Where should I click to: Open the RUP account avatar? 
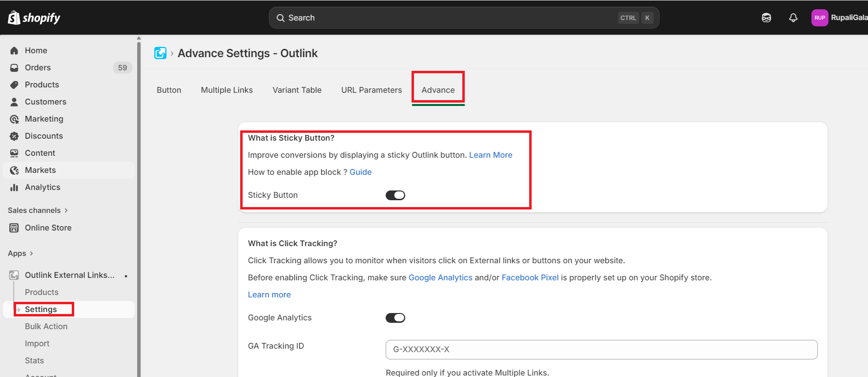click(x=820, y=18)
